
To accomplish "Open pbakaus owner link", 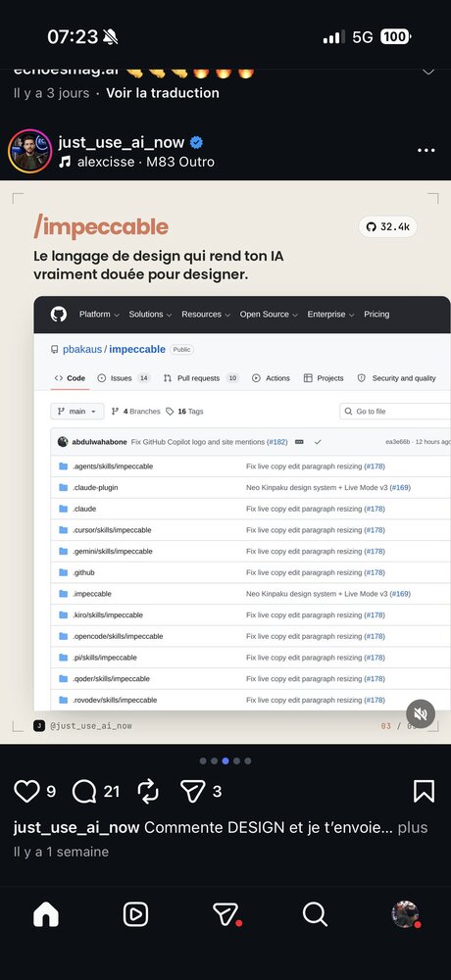I will pos(82,350).
